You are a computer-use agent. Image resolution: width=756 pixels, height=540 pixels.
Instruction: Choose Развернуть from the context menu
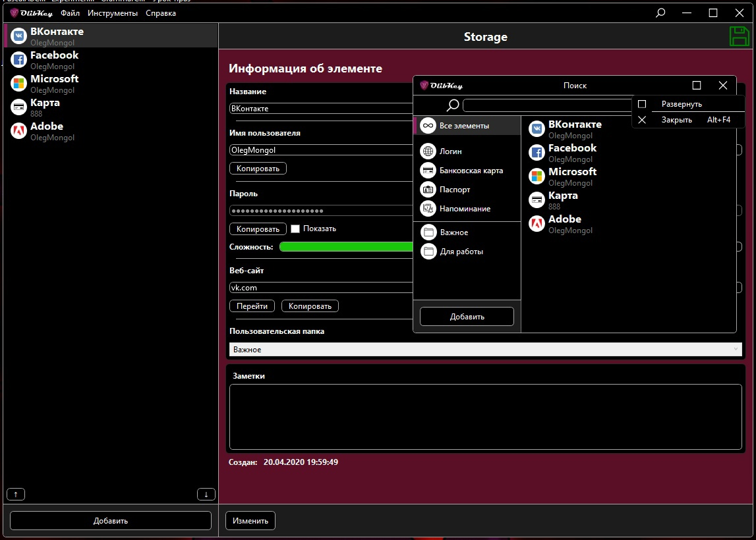click(x=689, y=104)
